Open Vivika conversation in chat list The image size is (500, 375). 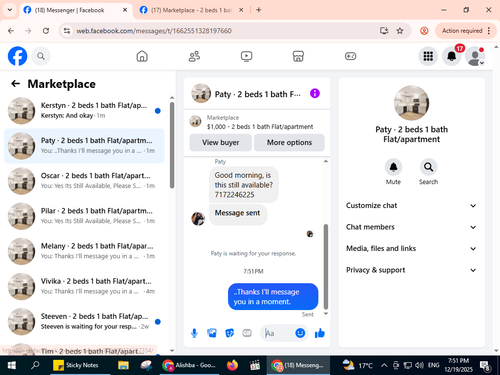coord(84,286)
